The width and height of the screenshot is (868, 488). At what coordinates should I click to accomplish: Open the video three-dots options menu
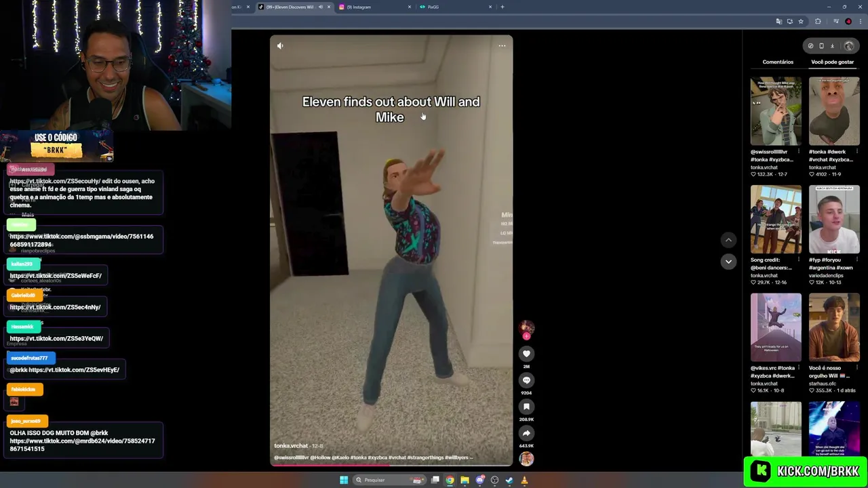coord(502,46)
